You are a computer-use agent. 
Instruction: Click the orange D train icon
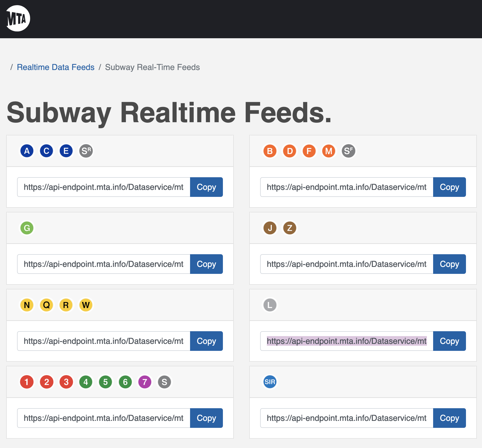tap(290, 151)
